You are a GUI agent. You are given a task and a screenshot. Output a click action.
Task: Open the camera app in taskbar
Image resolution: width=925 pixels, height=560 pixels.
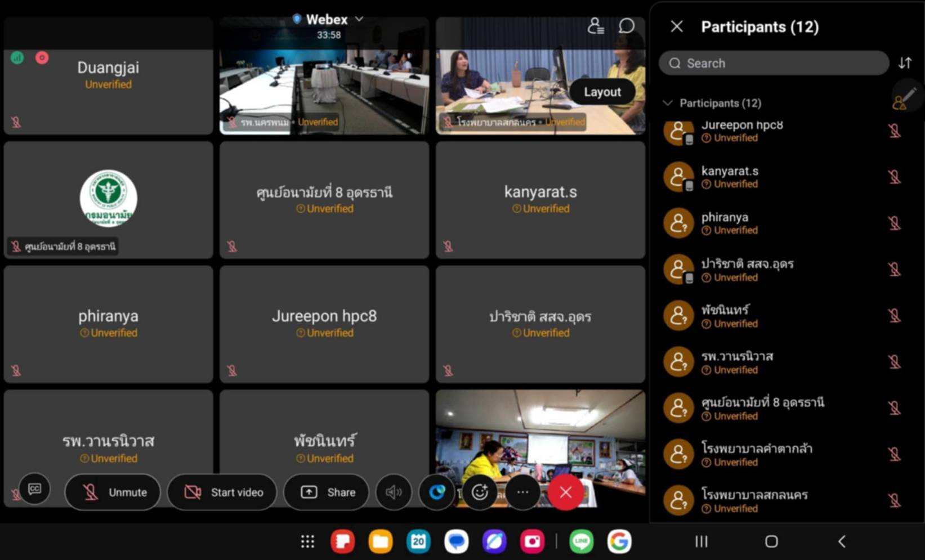pyautogui.click(x=532, y=541)
